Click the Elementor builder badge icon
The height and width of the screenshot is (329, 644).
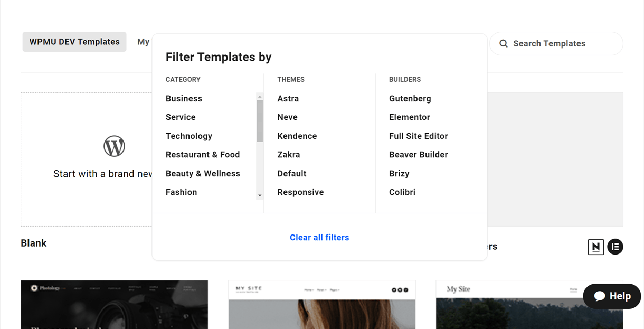click(x=615, y=247)
